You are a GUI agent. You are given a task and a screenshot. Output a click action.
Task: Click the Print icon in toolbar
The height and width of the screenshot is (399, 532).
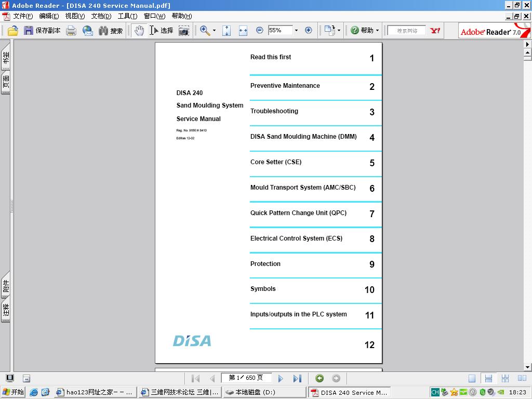click(71, 31)
